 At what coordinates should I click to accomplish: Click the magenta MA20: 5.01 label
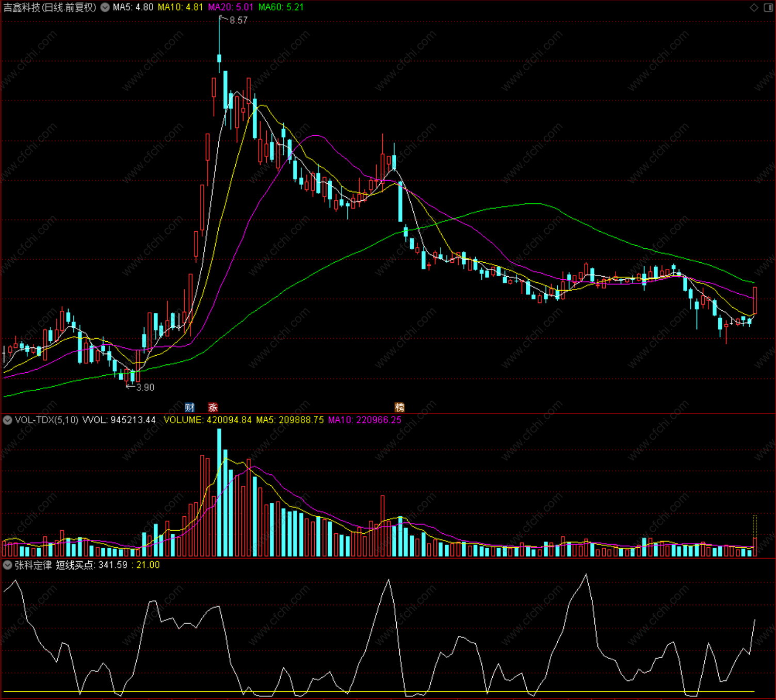(x=231, y=7)
